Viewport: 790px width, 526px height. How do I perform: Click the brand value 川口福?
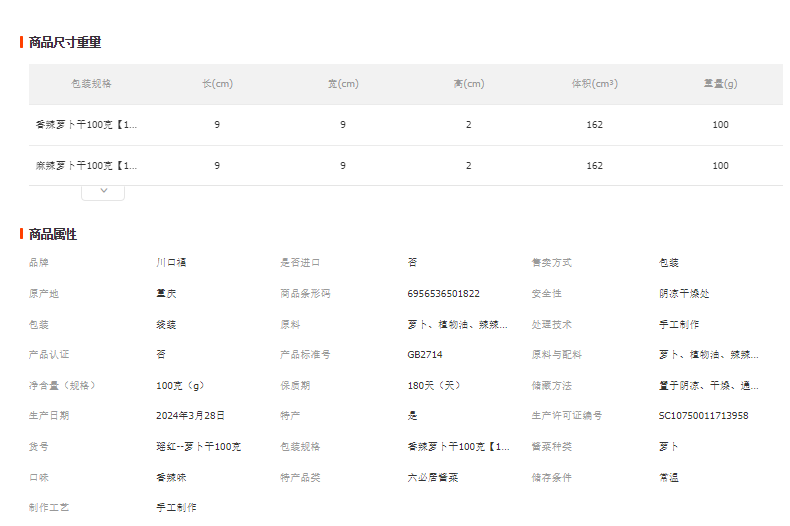click(171, 263)
